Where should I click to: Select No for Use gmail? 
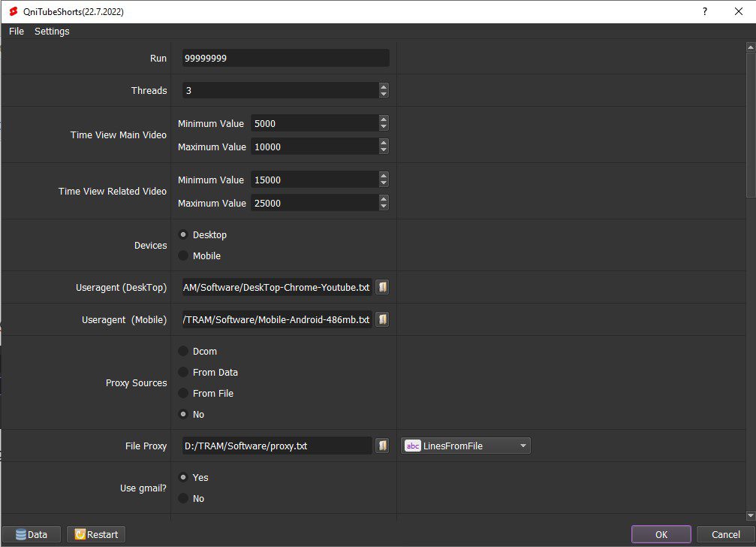click(x=183, y=498)
